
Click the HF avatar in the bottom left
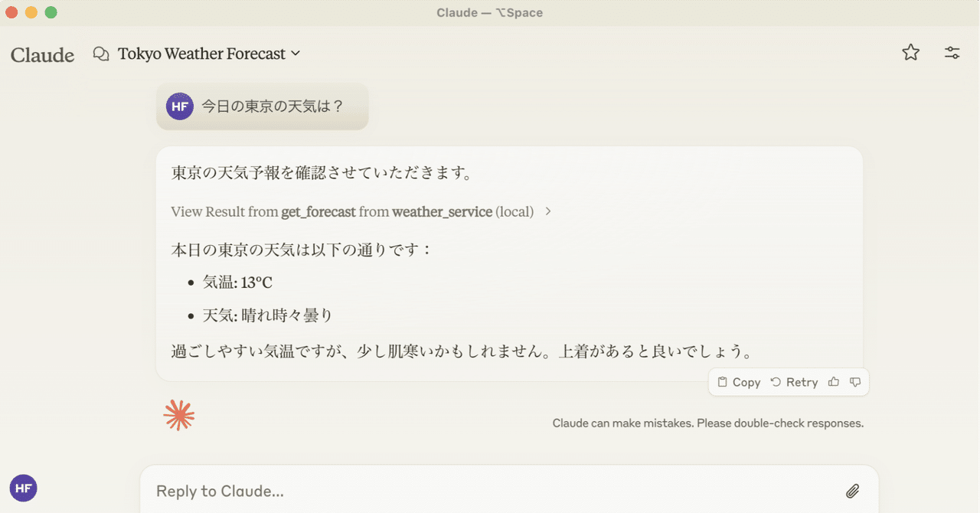(23, 488)
